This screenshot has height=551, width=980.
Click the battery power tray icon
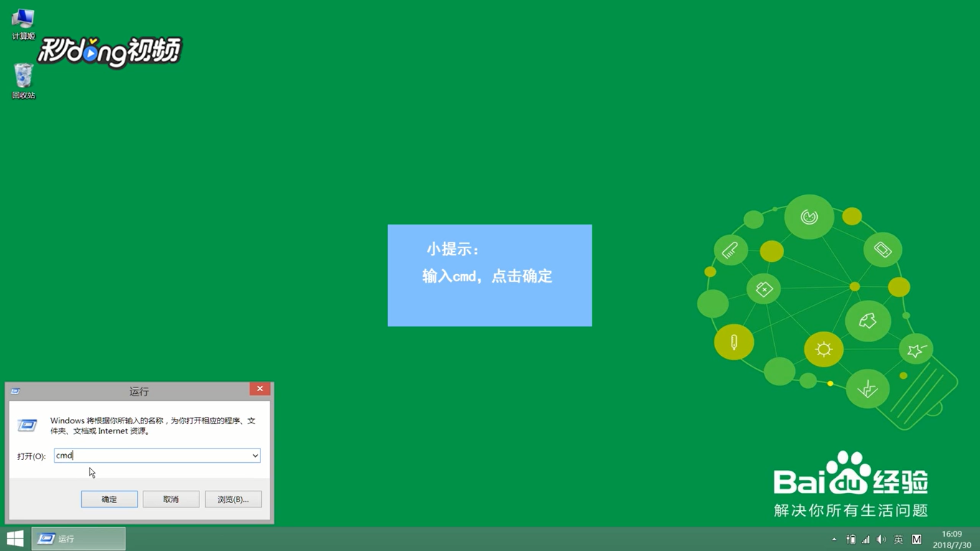(851, 540)
